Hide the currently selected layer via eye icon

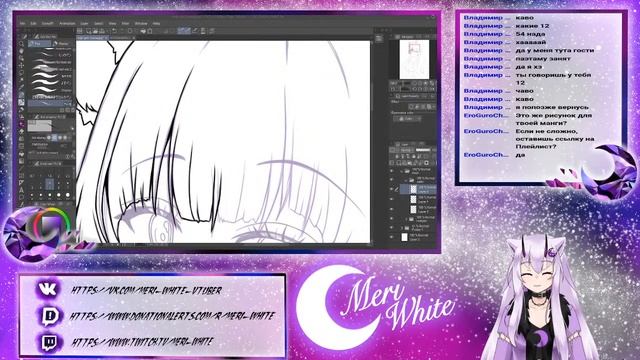click(x=391, y=189)
